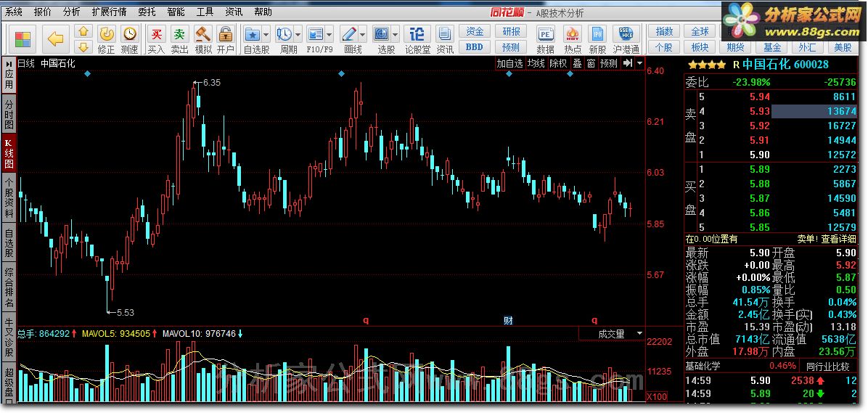Expand the 自选股 dropdown arrow

pyautogui.click(x=266, y=34)
